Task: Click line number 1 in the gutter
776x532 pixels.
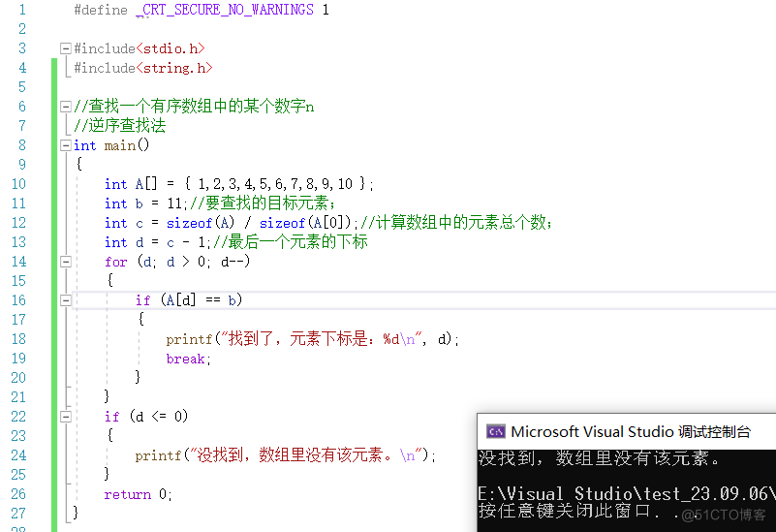Action: (21, 10)
